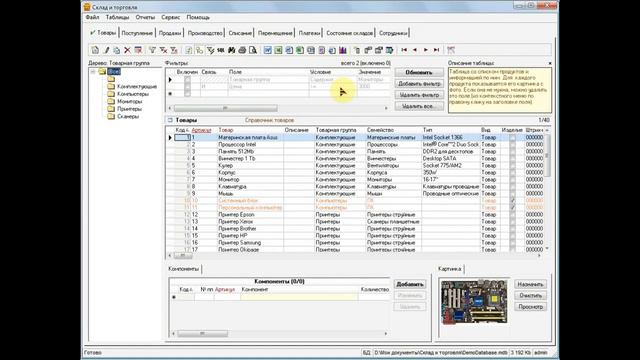The height and width of the screenshot is (360, 640).
Task: Click the Добавить фильтр button
Action: point(419,84)
